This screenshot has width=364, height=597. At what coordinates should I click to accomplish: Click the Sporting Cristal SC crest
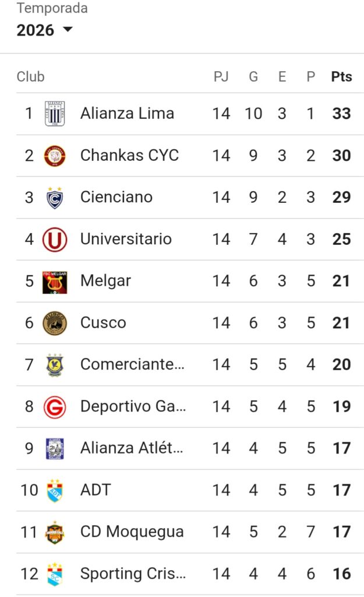(x=55, y=574)
